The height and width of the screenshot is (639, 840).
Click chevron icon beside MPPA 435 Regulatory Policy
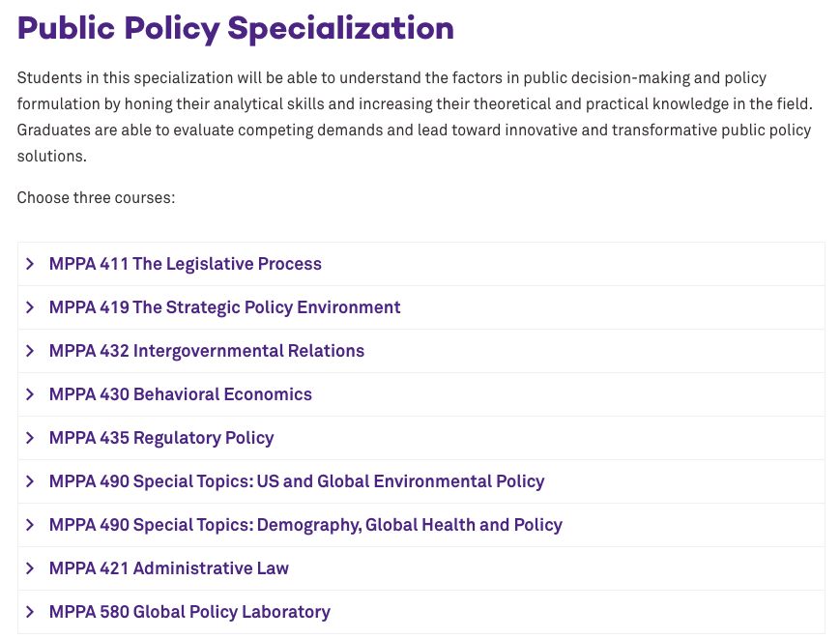[x=30, y=438]
